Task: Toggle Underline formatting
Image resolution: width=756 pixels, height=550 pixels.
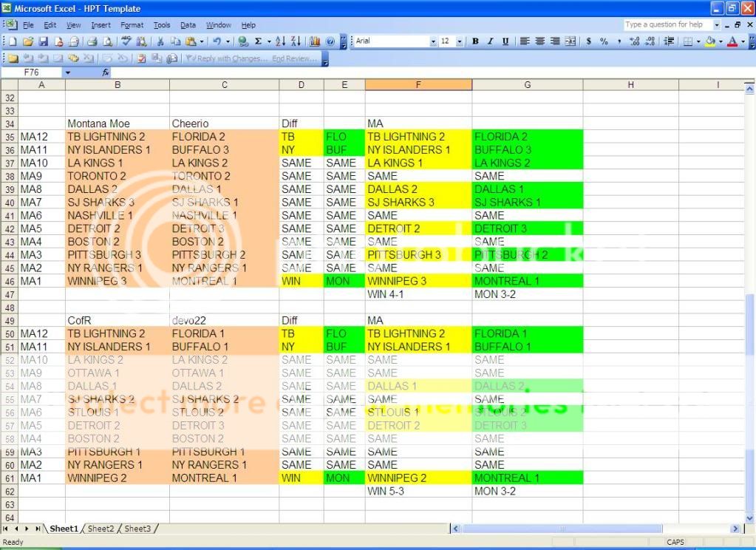Action: (x=505, y=41)
